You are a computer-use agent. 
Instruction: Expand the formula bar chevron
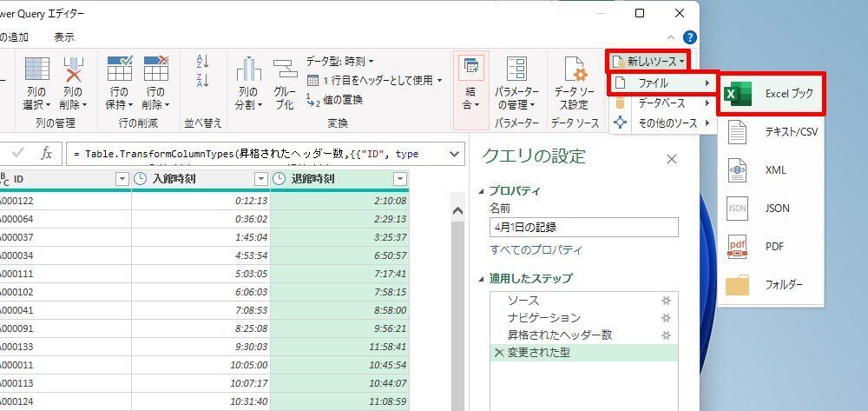click(x=456, y=154)
